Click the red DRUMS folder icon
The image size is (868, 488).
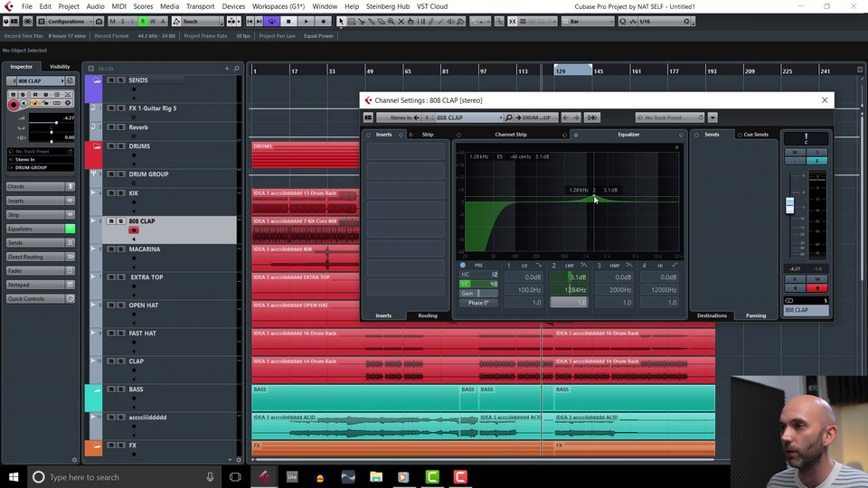[x=97, y=146]
